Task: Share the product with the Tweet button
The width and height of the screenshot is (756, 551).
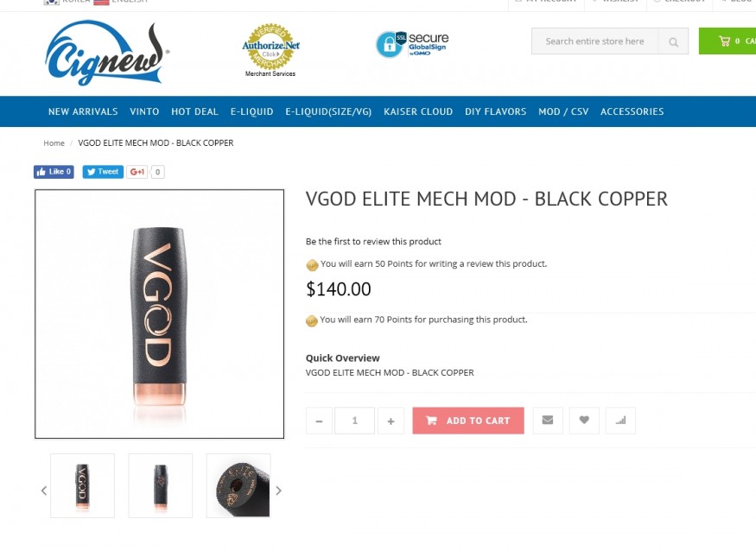Action: [x=103, y=172]
